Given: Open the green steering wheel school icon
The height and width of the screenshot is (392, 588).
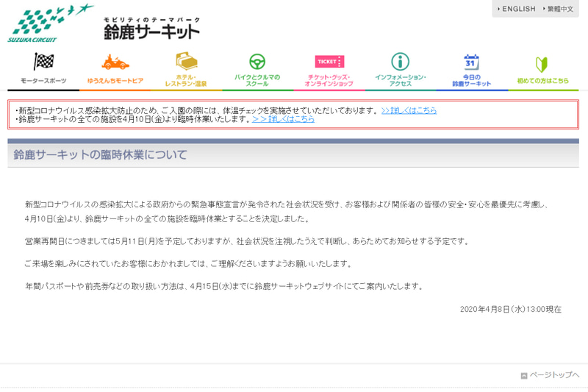Looking at the screenshot, I should (x=257, y=62).
